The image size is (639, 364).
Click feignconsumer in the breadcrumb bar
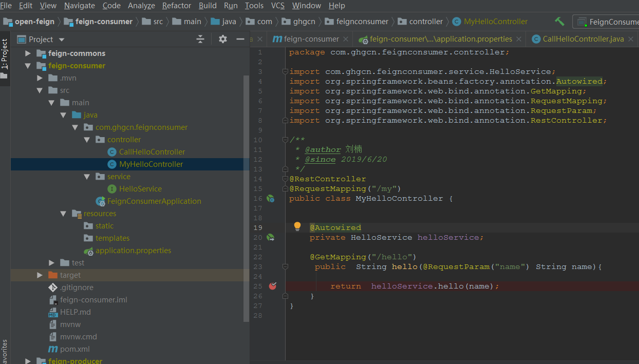click(x=362, y=22)
